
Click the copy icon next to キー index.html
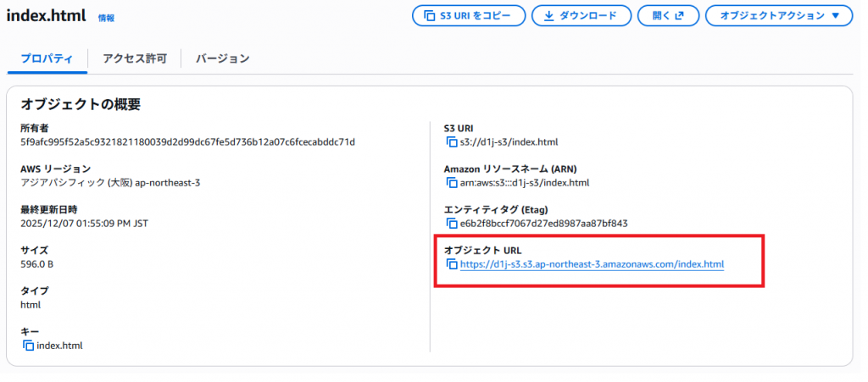click(x=28, y=346)
